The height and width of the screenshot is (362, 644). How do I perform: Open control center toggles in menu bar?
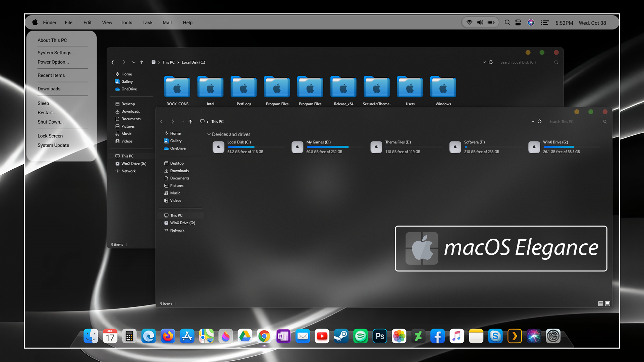point(518,23)
